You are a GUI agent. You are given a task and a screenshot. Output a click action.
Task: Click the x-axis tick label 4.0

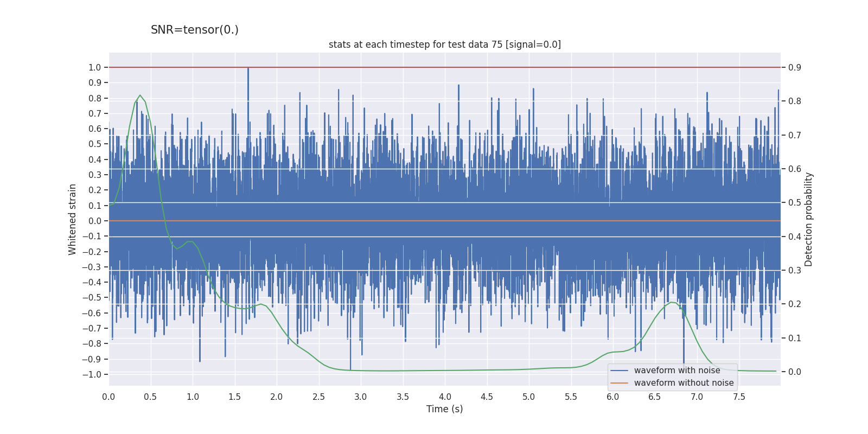[x=445, y=397]
